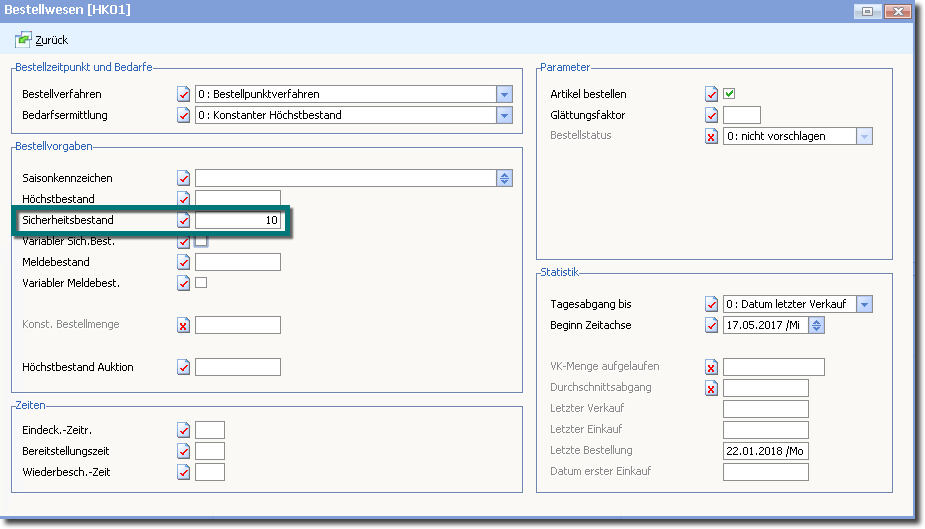Uncheck the Artikel bestellen checkbox
This screenshot has width=925, height=529.
730,94
